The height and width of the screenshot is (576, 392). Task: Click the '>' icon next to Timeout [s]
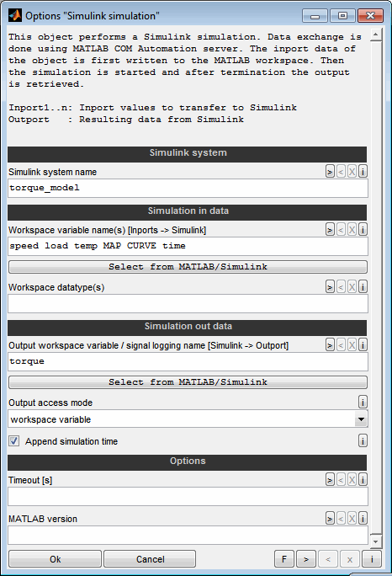tap(330, 479)
